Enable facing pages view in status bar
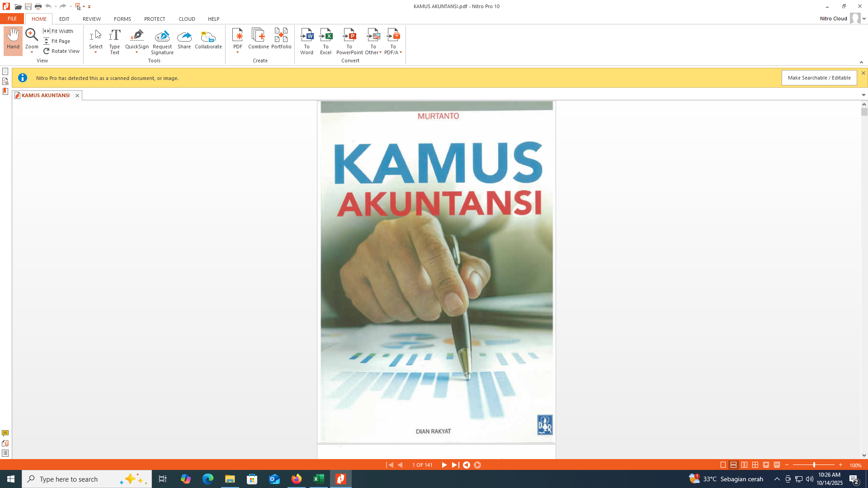Image resolution: width=868 pixels, height=488 pixels. point(744,465)
